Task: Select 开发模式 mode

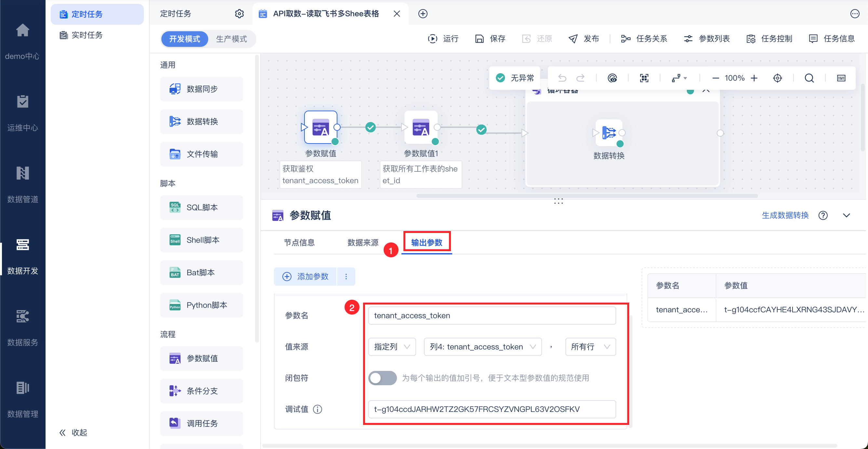Action: [184, 39]
